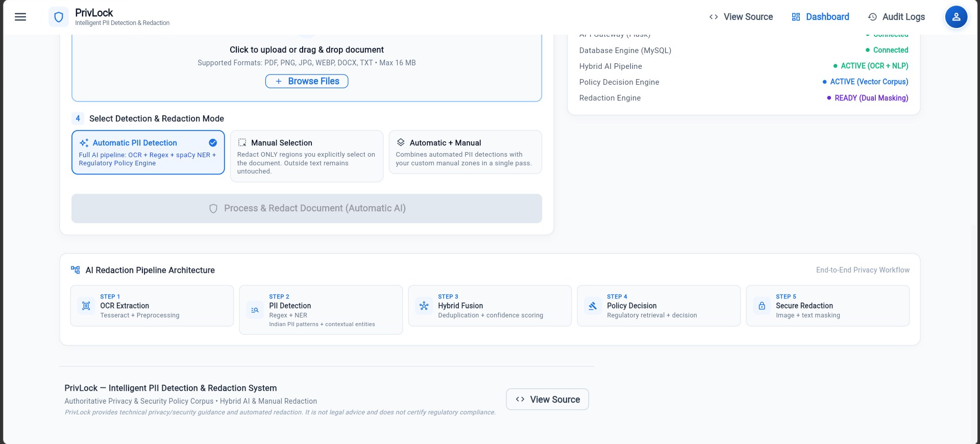This screenshot has height=444, width=980.
Task: Select Manual Selection redaction mode
Action: [307, 156]
